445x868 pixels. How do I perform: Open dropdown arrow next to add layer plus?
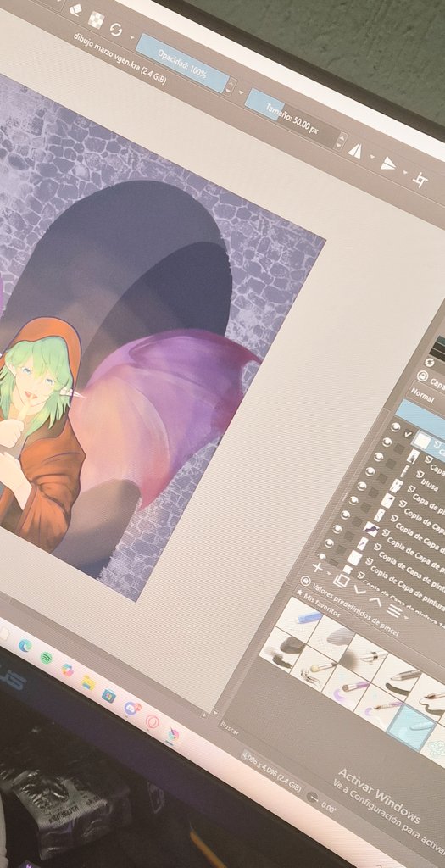328,574
